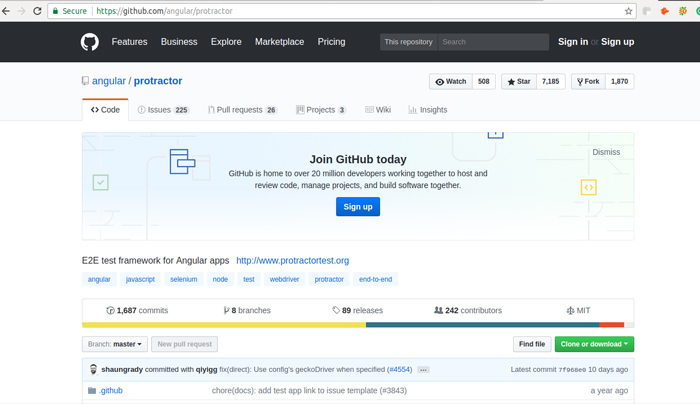Open the Projects tab
Screen dimensions: 700x404
point(321,110)
